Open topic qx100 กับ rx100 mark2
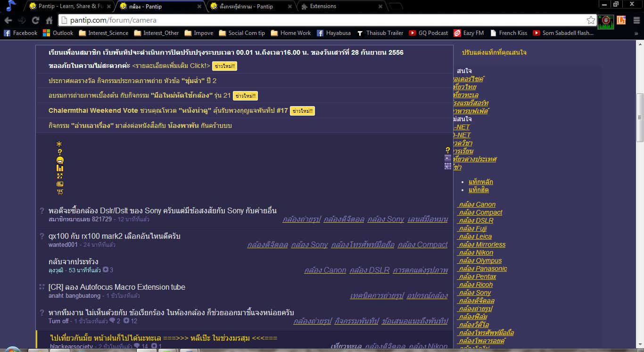Screen dimensions: 644x352 [x=115, y=236]
